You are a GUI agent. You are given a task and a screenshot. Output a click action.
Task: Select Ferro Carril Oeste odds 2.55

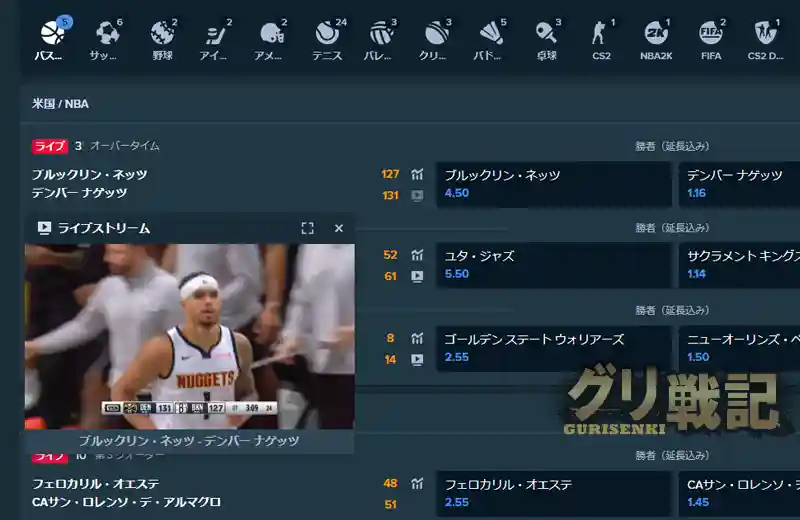553,493
